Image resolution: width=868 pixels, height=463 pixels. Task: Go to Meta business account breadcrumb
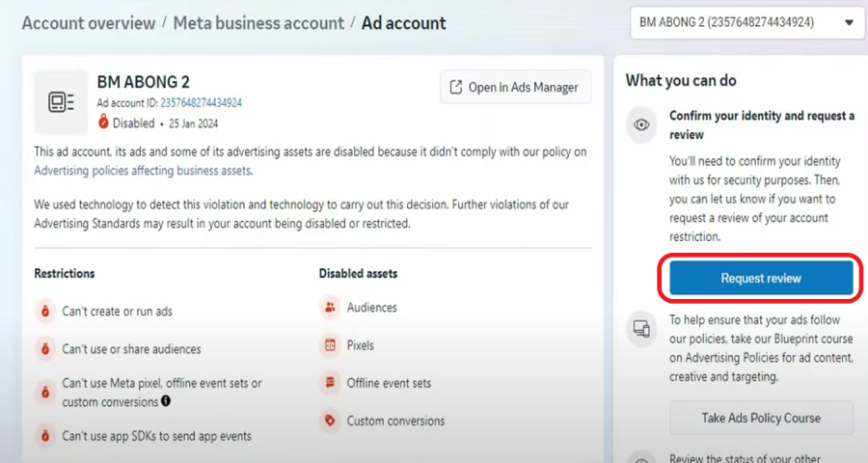pyautogui.click(x=258, y=23)
